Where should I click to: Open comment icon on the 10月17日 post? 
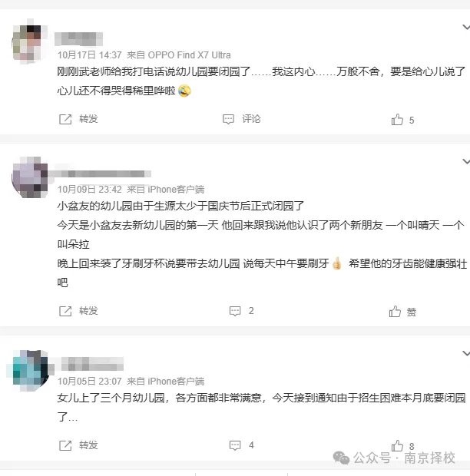(x=228, y=119)
